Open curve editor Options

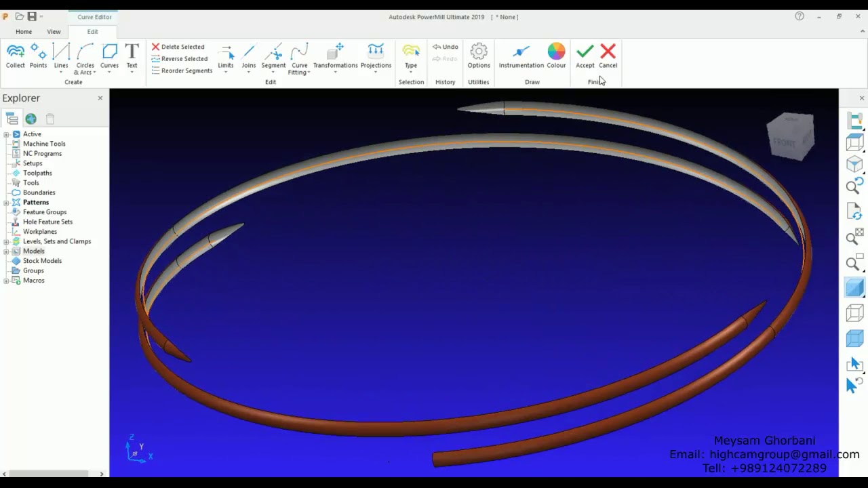point(479,56)
